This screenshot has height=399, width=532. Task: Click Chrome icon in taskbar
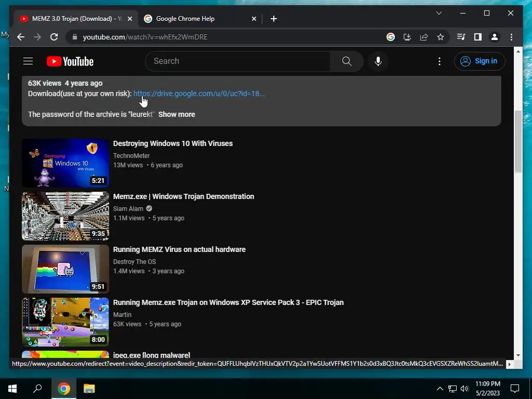pyautogui.click(x=64, y=389)
